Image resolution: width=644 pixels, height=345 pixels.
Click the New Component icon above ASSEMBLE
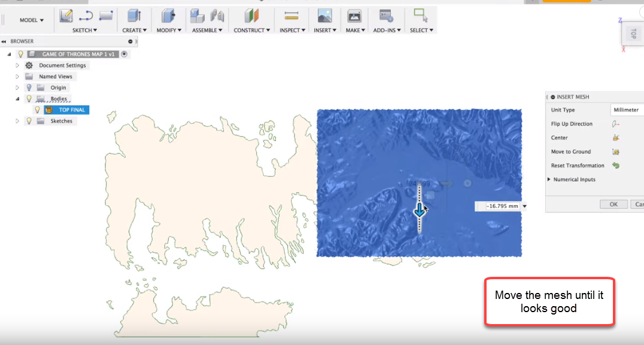coord(197,16)
